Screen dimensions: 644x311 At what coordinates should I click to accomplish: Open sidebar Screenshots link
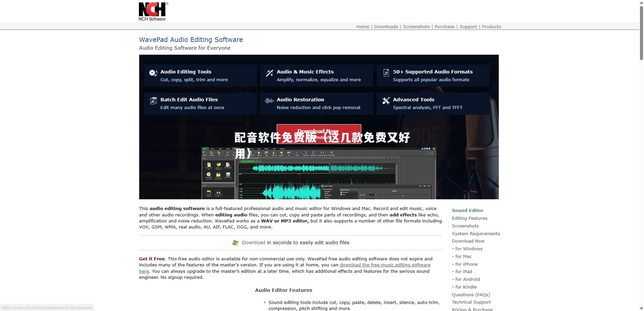click(465, 226)
